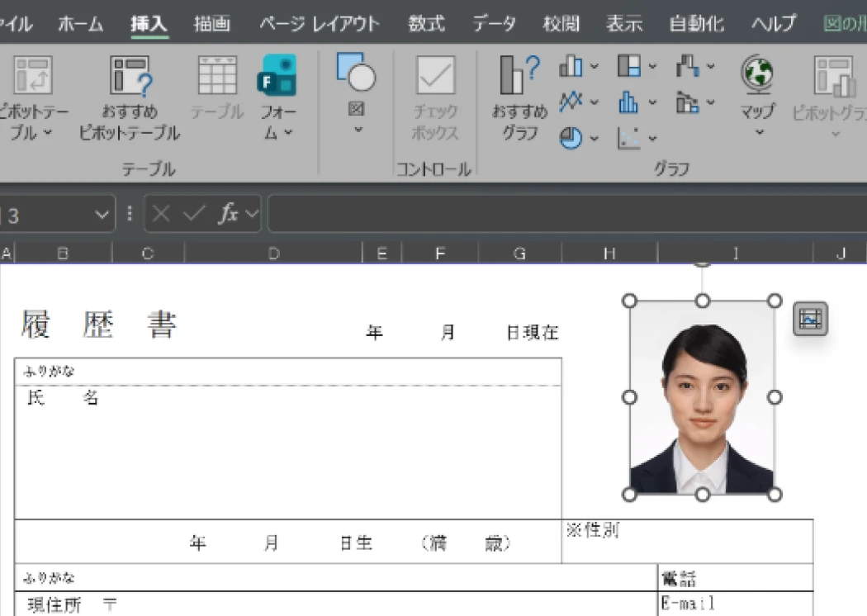Insert a pie chart from the chart group
867x616 pixels.
coord(571,137)
